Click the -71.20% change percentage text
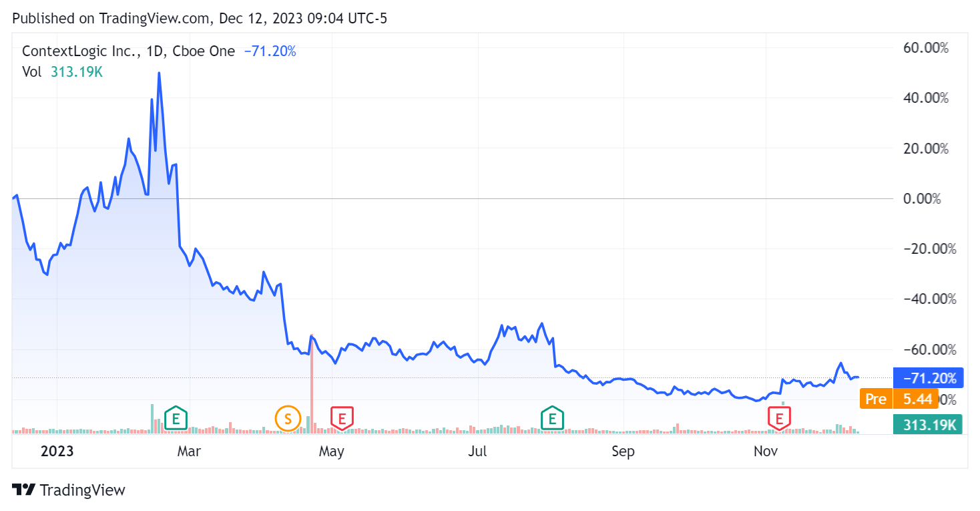Viewport: 980px width, 511px height. (270, 51)
